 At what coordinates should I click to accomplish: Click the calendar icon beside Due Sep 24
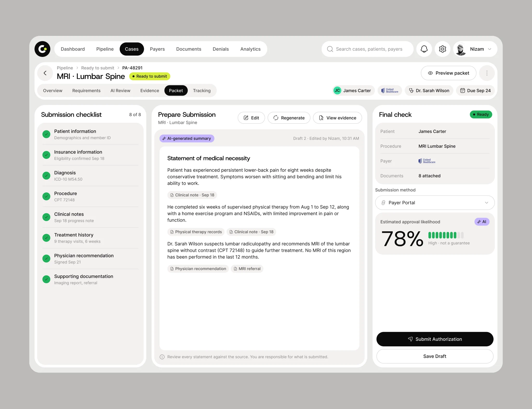click(x=462, y=90)
